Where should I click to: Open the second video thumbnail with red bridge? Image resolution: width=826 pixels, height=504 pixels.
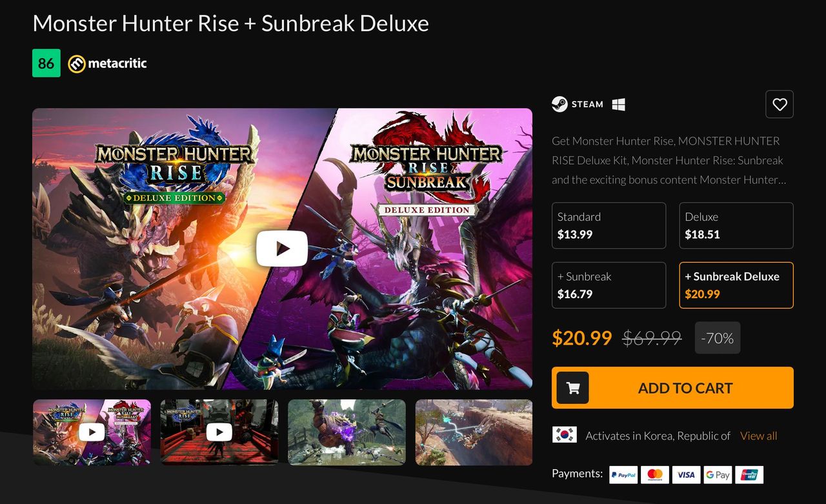tap(219, 432)
